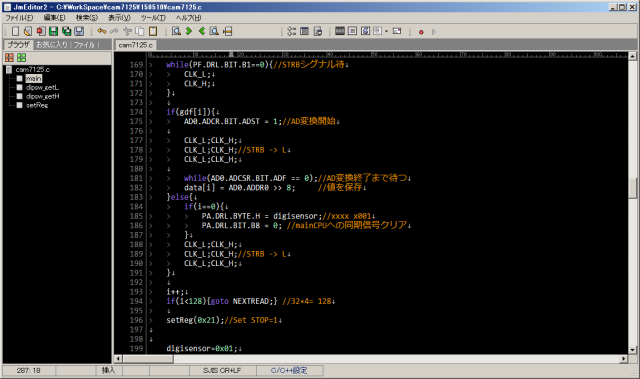Paste from clipboard with the clipboard icon
Viewport: 640px width, 379px height.
(153, 31)
